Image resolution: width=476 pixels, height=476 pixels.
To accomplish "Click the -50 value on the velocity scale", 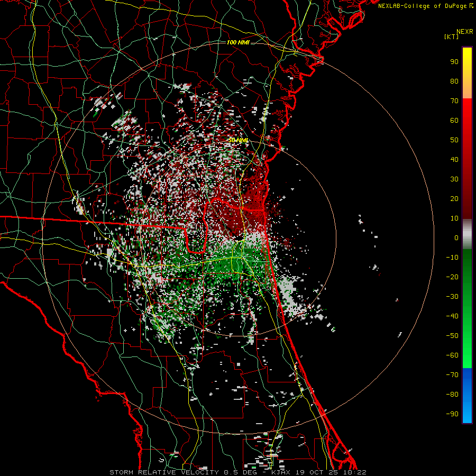I will (x=452, y=336).
